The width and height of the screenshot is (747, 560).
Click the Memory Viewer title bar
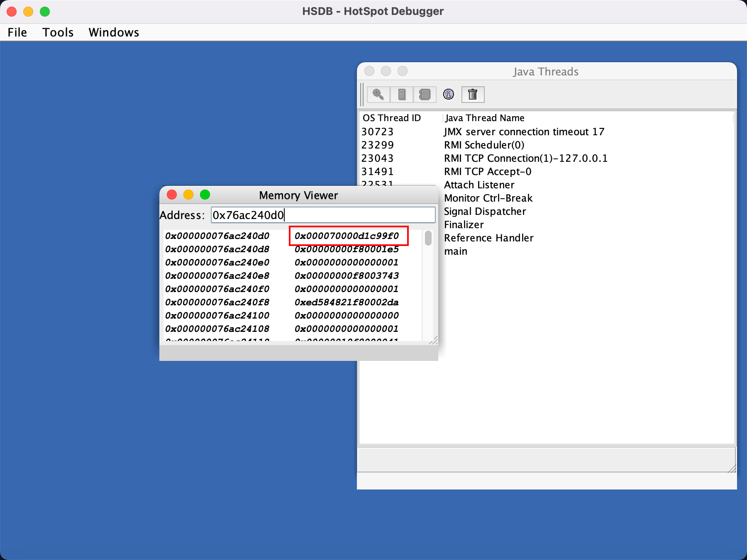[x=299, y=195]
